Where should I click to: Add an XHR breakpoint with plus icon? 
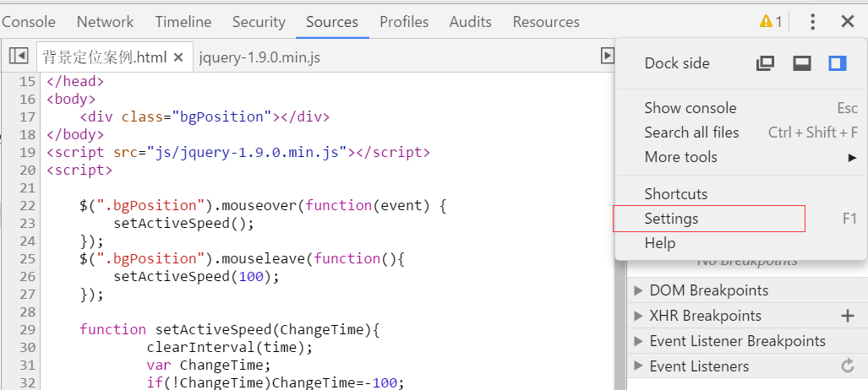(848, 316)
